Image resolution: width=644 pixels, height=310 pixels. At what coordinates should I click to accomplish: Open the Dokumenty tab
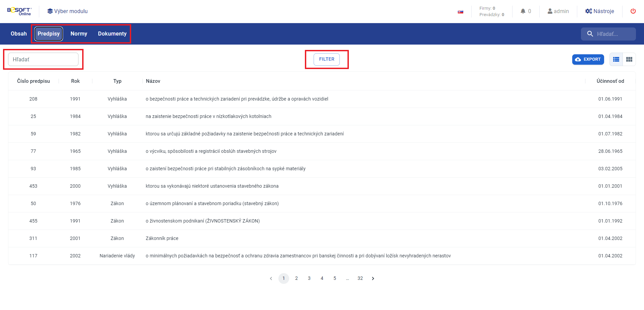point(112,34)
